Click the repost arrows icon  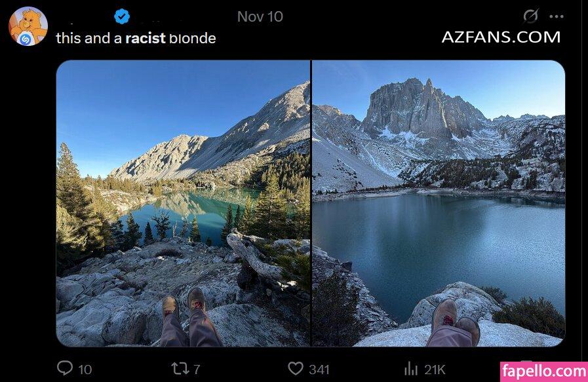(x=180, y=368)
